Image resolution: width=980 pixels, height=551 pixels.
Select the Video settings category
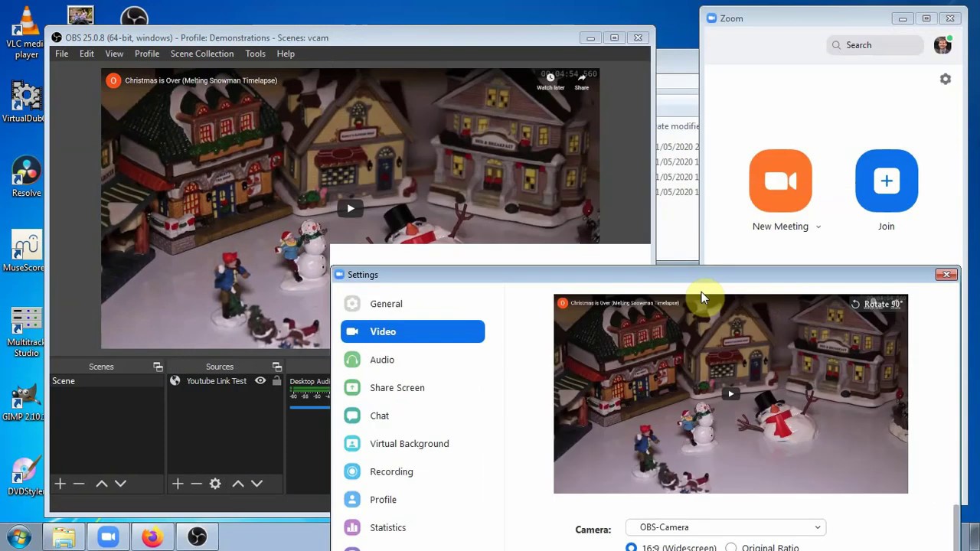pyautogui.click(x=413, y=331)
